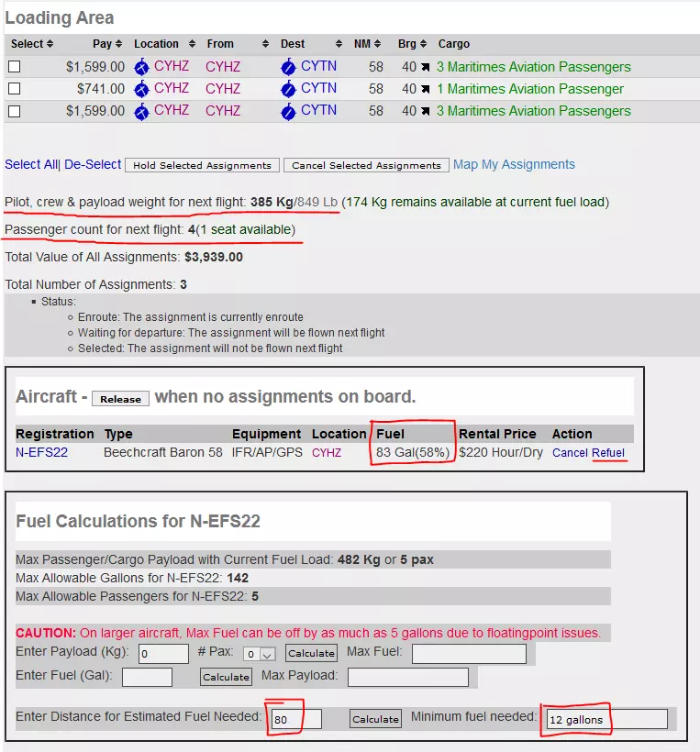Viewport: 700px width, 752px height.
Task: Click the airport icon beside third-row Location CYHZ
Action: tap(141, 111)
